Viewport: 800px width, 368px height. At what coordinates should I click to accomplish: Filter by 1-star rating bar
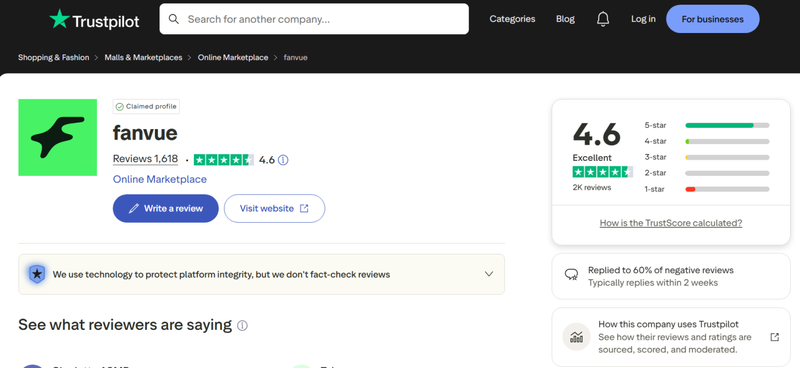click(727, 189)
